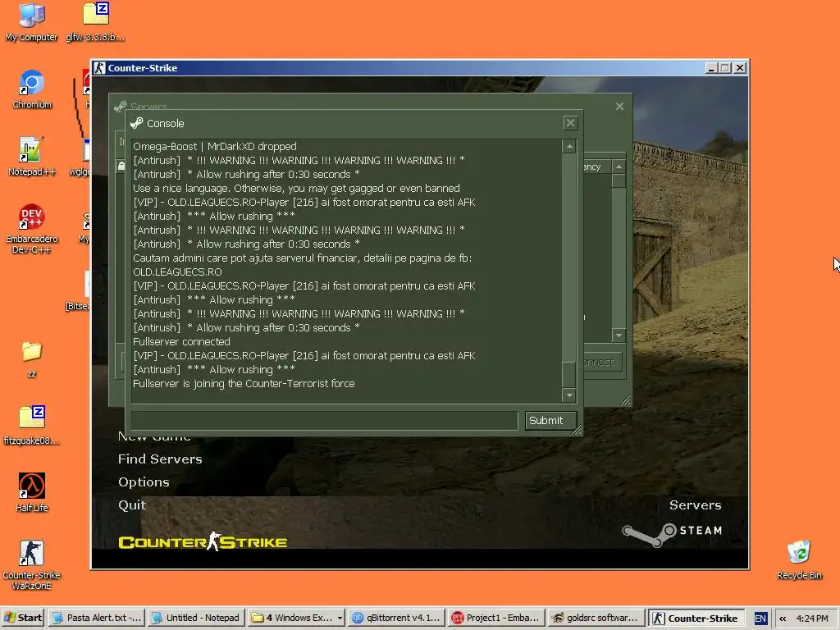Image resolution: width=840 pixels, height=630 pixels.
Task: Select Find Servers in game menu
Action: point(160,459)
